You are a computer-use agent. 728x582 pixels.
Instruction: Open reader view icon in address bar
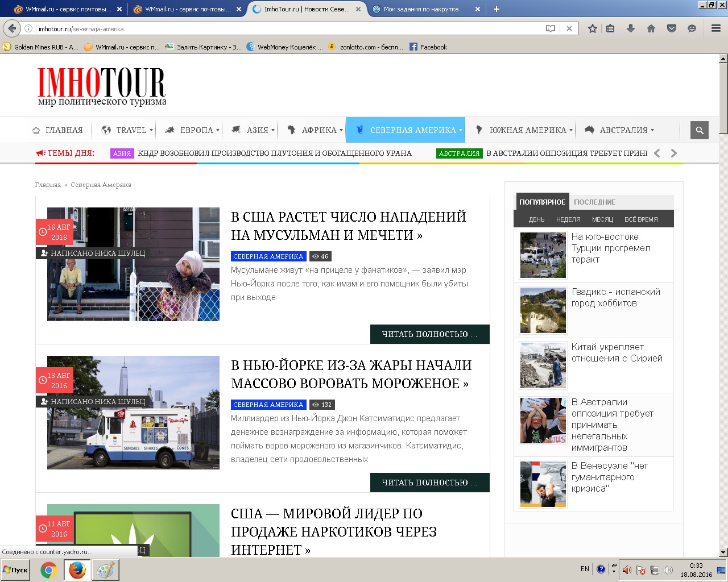point(550,28)
